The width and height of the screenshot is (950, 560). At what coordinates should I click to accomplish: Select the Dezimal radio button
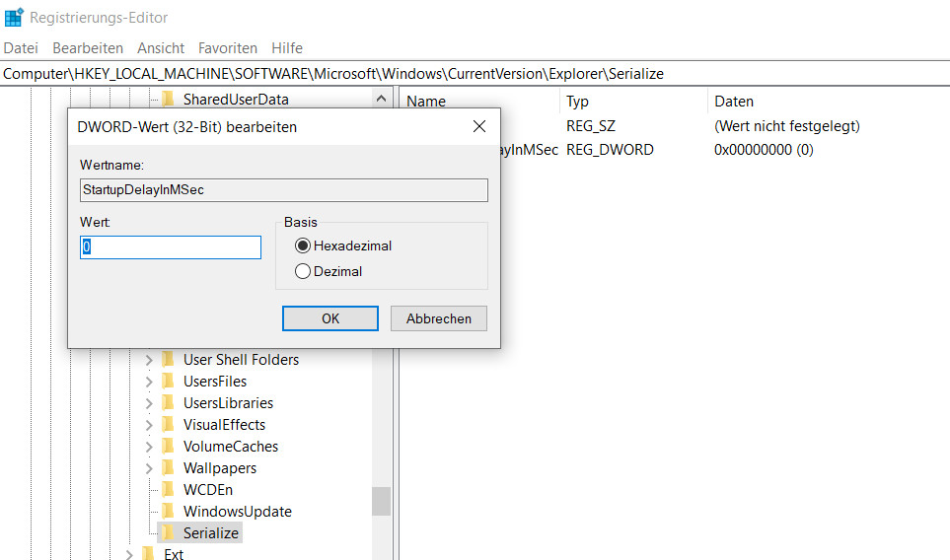point(302,271)
